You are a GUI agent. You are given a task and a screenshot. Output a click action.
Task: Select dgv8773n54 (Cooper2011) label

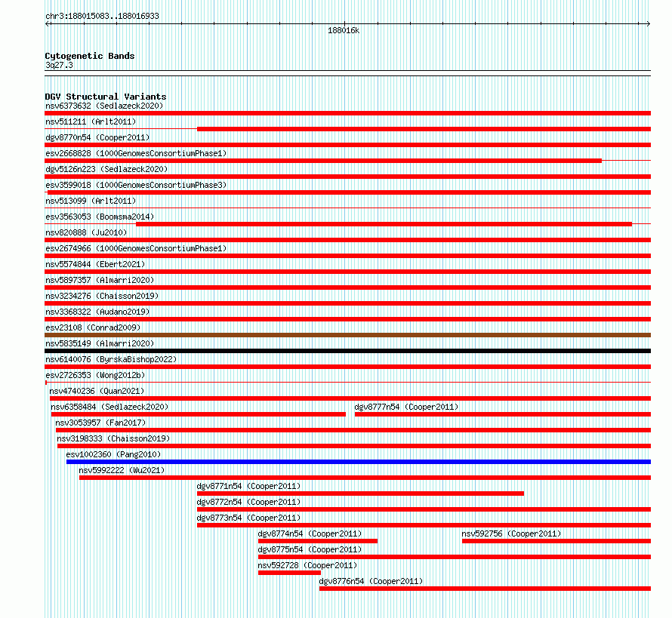point(248,518)
